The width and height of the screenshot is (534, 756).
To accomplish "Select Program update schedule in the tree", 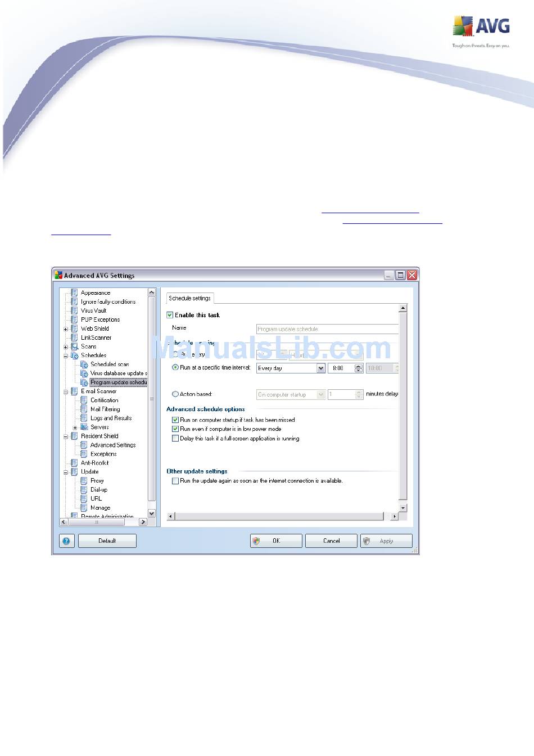I will click(119, 382).
